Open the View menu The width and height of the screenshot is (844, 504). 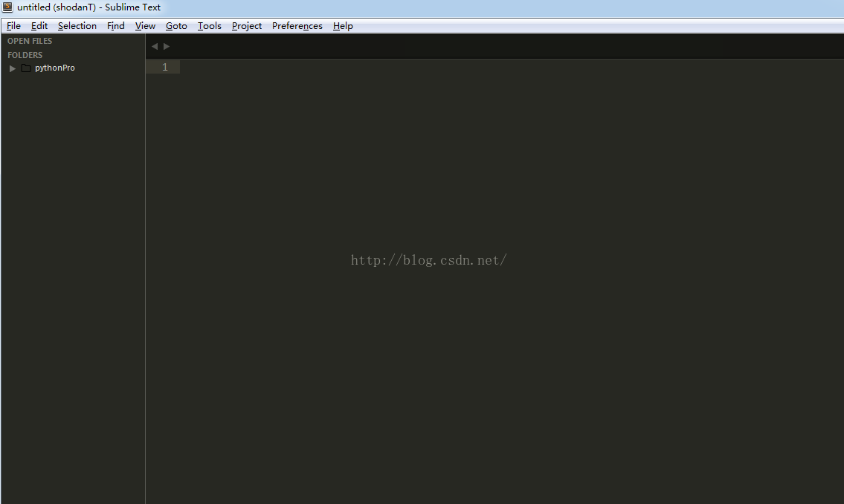pyautogui.click(x=145, y=26)
